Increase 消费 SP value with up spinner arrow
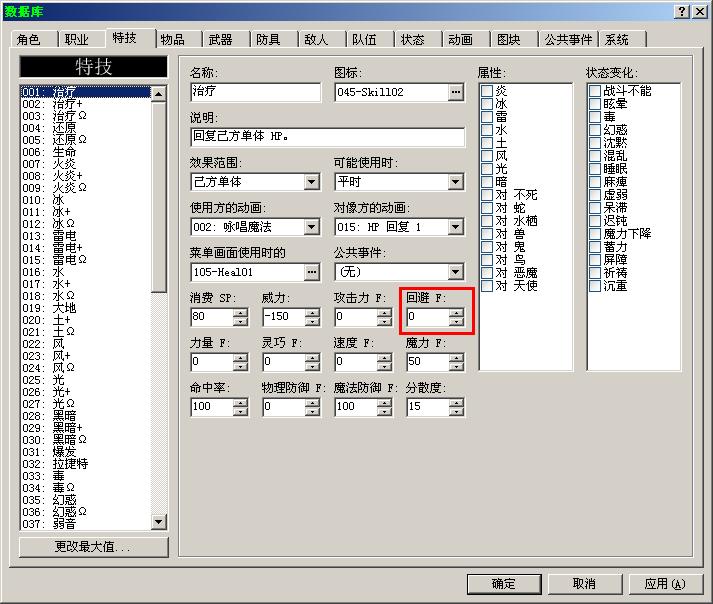Screen dimensions: 713x604 coord(240,312)
